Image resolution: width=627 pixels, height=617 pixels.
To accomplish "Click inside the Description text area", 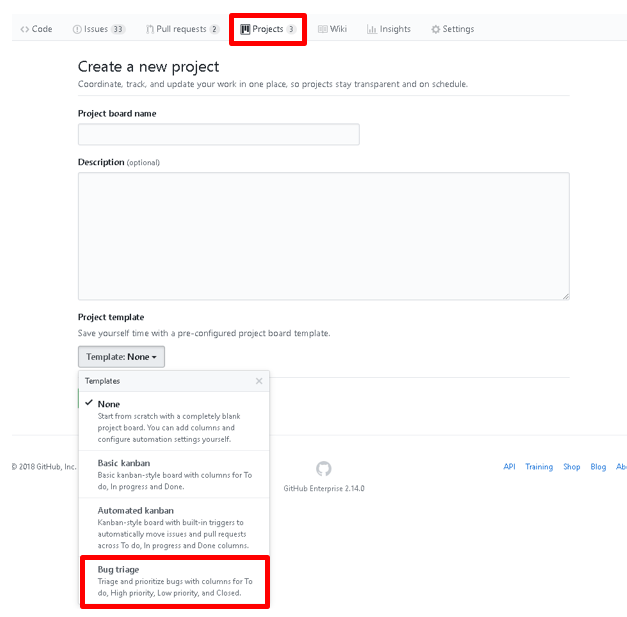I will [324, 236].
